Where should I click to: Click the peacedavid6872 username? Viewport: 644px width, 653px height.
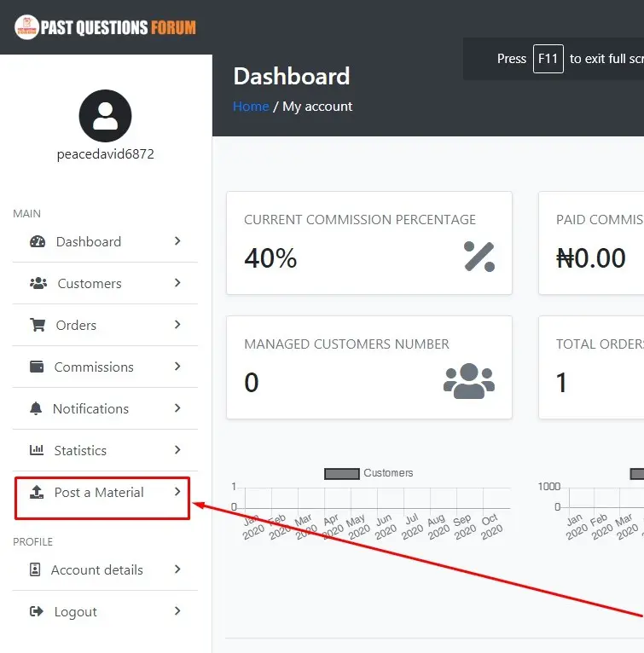[x=105, y=154]
